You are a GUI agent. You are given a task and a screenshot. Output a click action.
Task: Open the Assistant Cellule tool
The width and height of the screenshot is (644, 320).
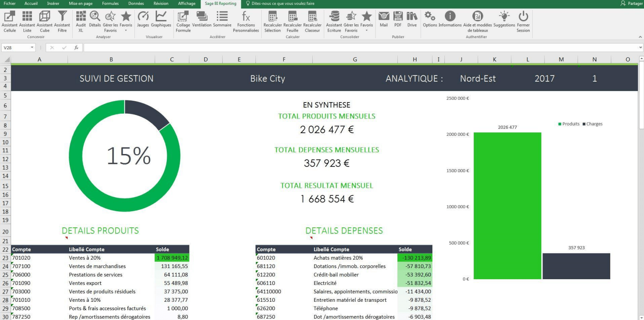(9, 21)
